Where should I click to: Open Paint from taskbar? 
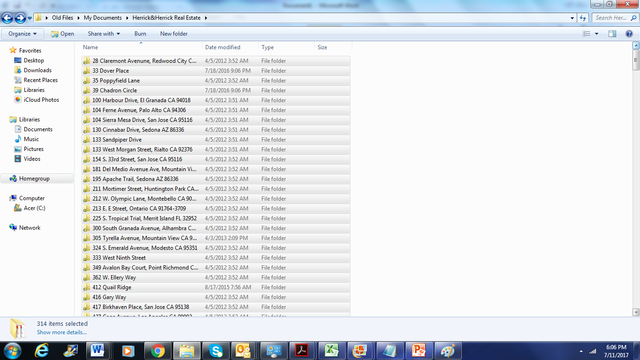pos(448,351)
